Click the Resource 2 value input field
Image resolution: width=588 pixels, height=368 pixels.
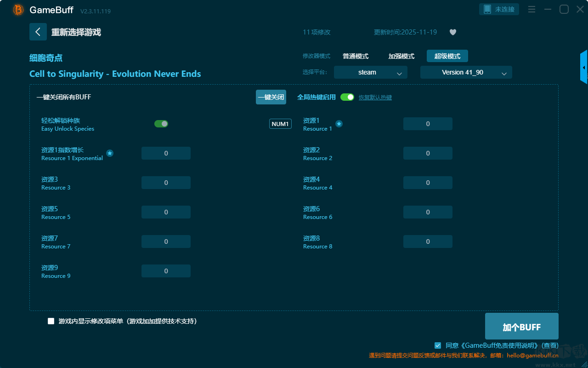tap(428, 153)
